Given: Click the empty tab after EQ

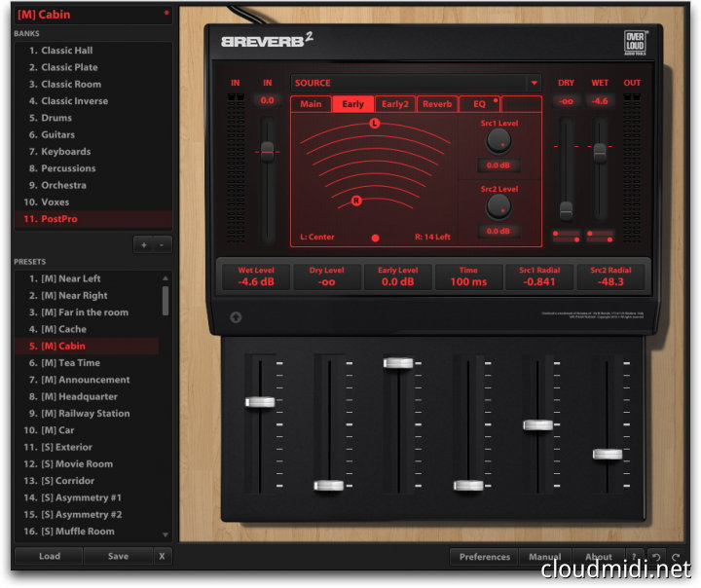Looking at the screenshot, I should click(521, 104).
